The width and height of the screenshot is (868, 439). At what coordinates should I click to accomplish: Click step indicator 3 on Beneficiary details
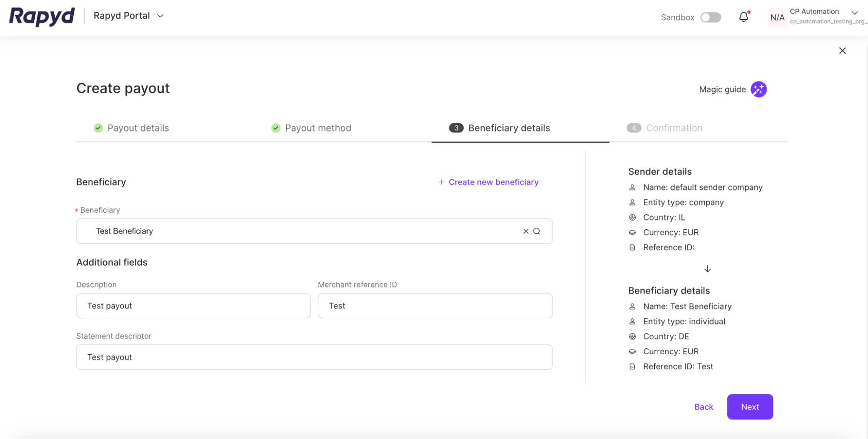pos(455,128)
